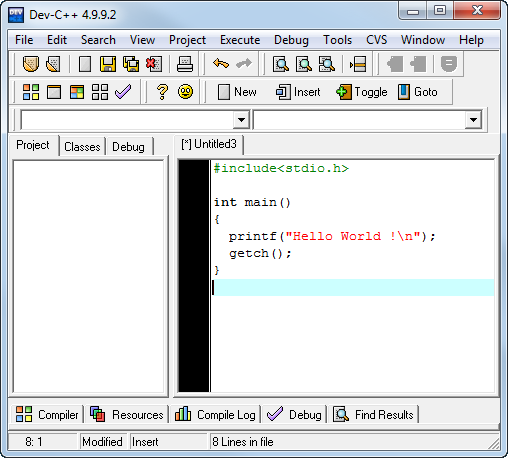Click the Compile & Run icon
Viewport: 508px width, 458px height.
pos(77,92)
